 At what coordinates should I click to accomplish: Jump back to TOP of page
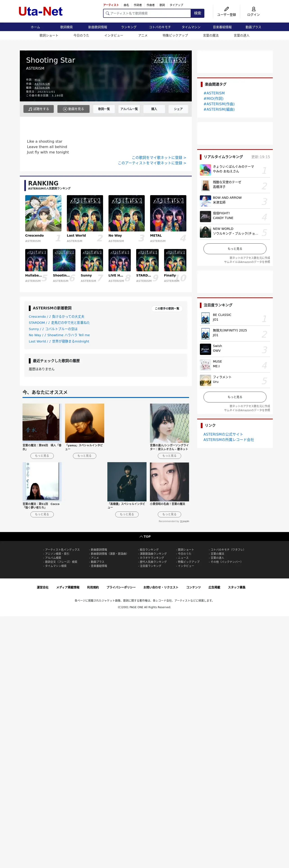click(x=145, y=537)
